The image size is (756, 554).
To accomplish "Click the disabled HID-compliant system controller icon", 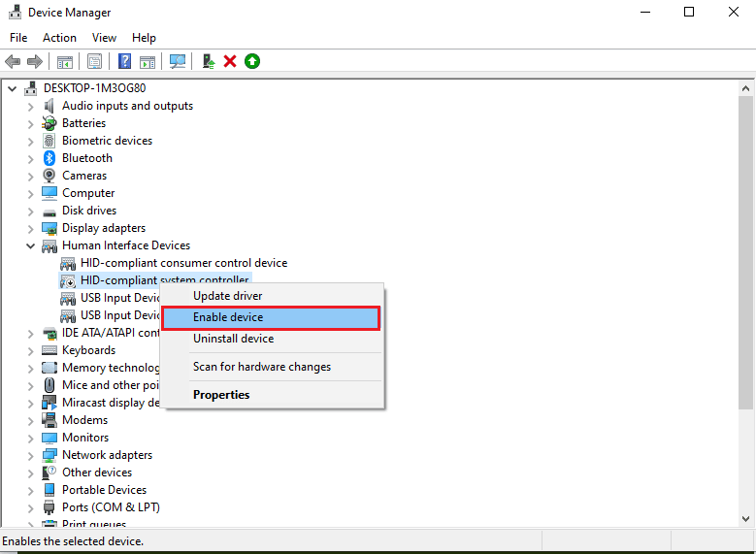I will tap(68, 280).
